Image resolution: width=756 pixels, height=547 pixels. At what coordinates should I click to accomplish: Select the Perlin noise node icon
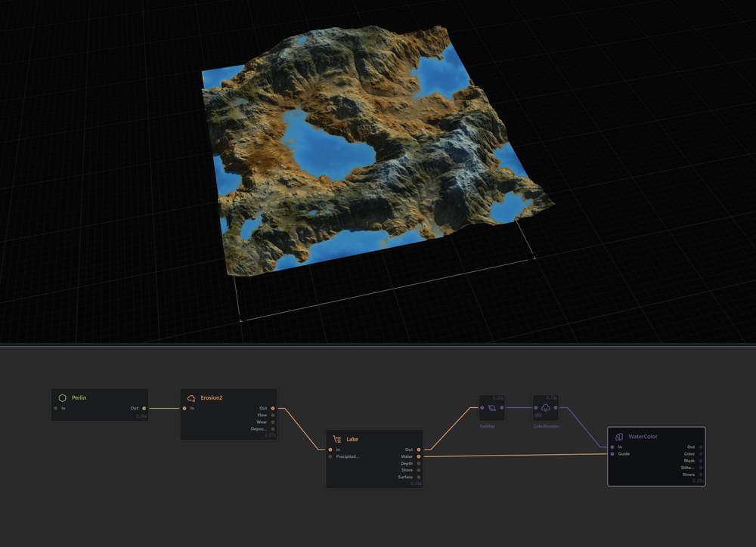click(64, 396)
